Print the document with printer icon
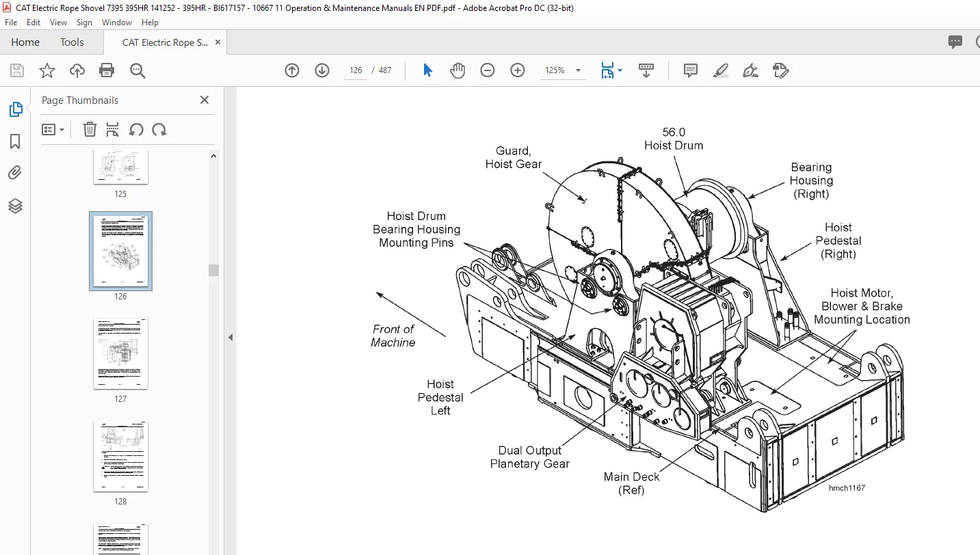 (x=107, y=70)
